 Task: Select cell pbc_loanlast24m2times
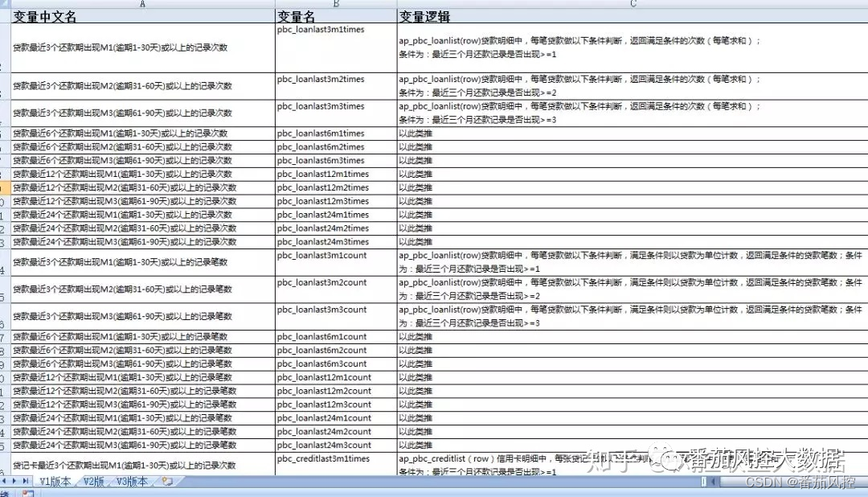336,228
